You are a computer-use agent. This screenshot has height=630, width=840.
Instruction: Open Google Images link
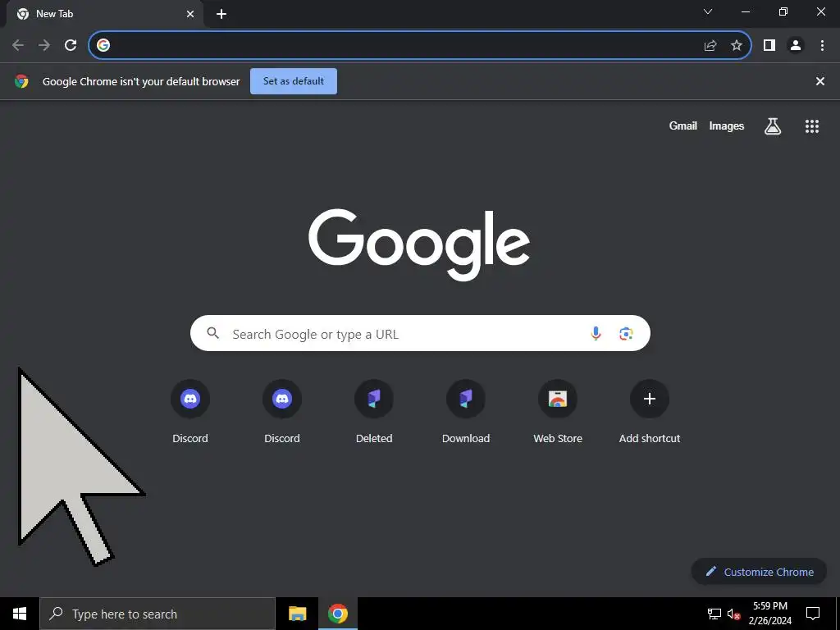727,126
